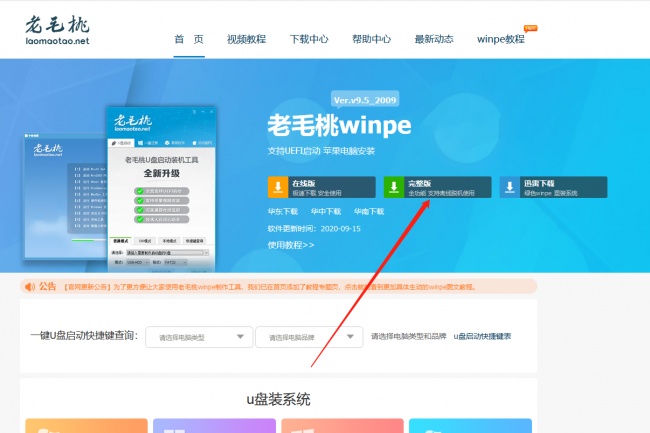The height and width of the screenshot is (433, 650).
Task: Open the 使用教程>> link
Action: (x=291, y=245)
